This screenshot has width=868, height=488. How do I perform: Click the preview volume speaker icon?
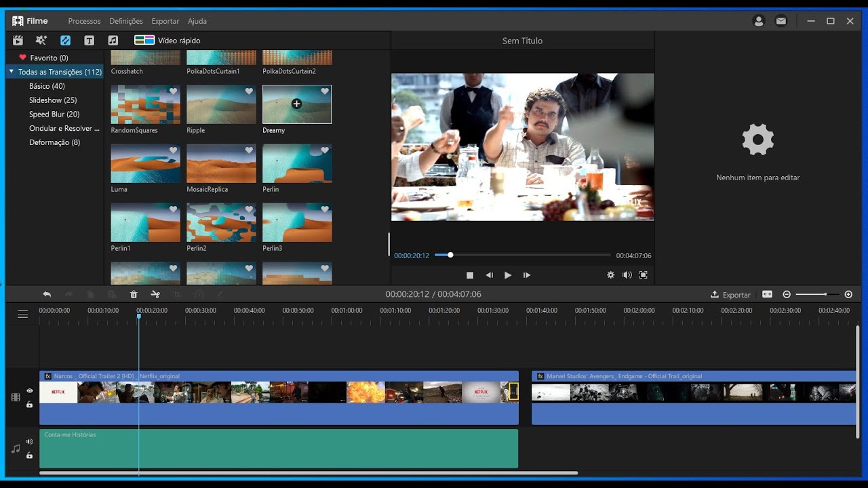coord(627,275)
